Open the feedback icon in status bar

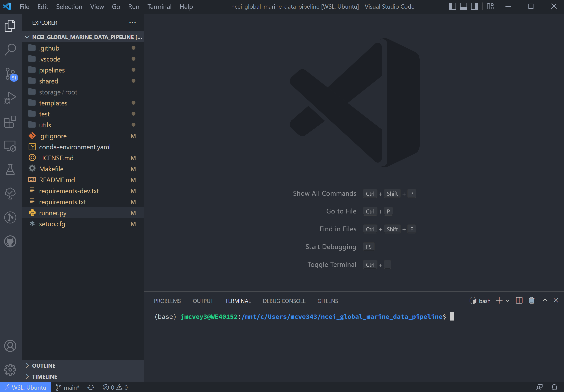coord(539,387)
